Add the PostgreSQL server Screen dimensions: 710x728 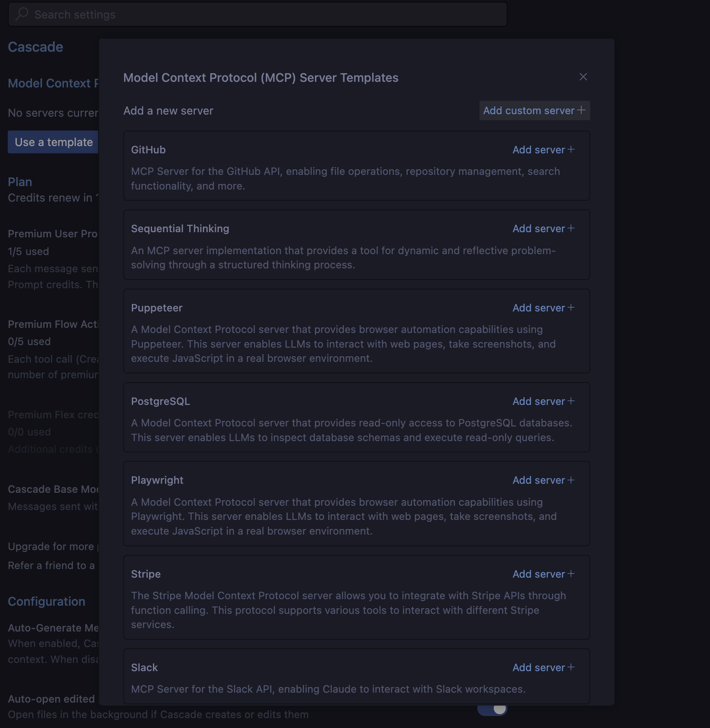pos(543,401)
